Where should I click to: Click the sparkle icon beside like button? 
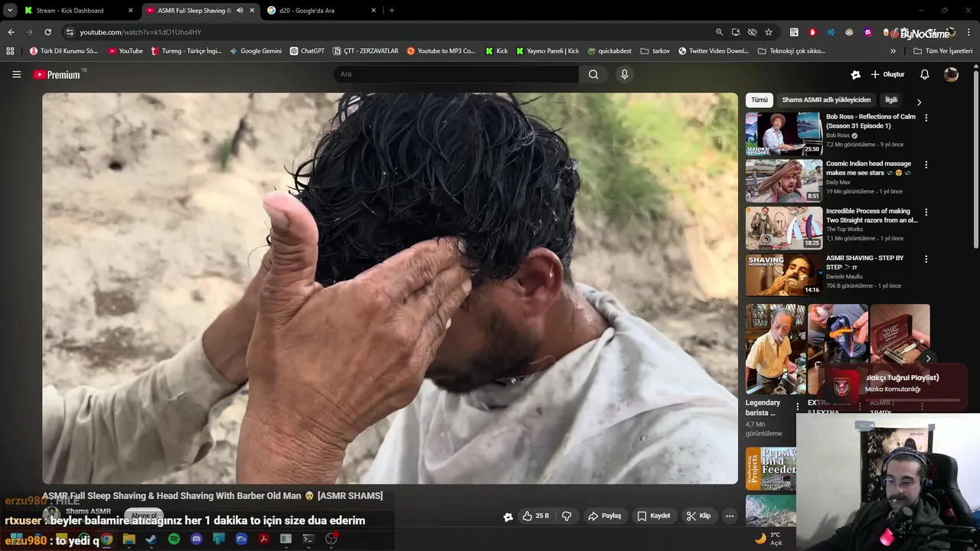pyautogui.click(x=508, y=517)
